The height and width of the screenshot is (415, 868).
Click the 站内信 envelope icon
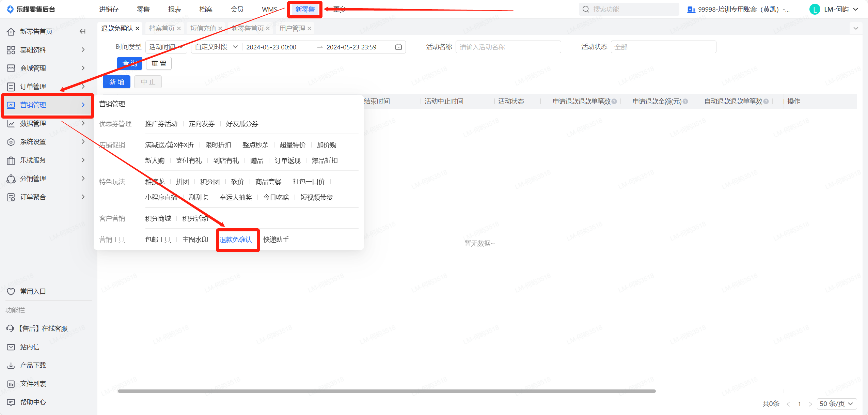tap(11, 347)
